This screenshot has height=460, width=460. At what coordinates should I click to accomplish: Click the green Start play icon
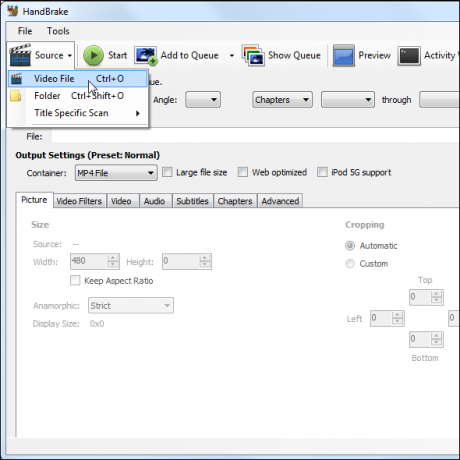(93, 55)
